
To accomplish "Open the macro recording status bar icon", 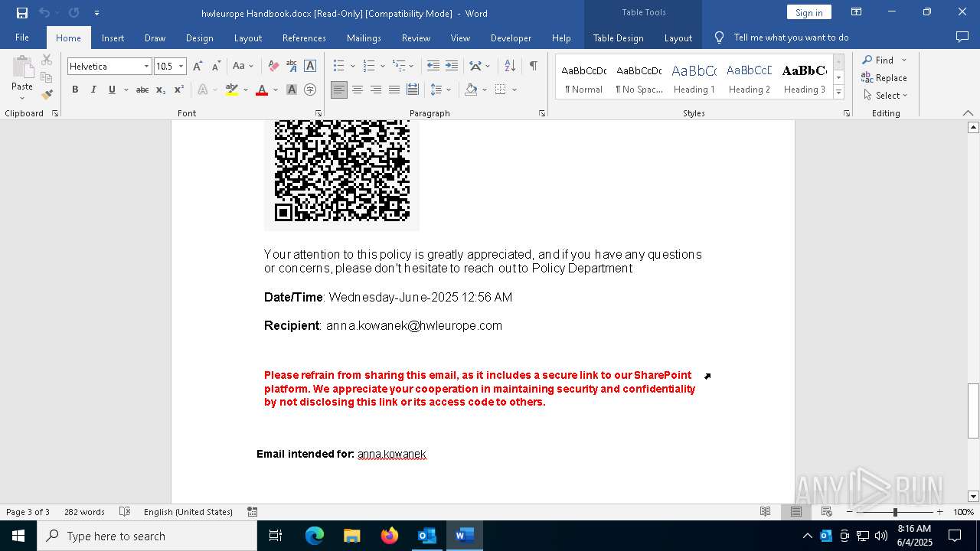I will coord(252,512).
